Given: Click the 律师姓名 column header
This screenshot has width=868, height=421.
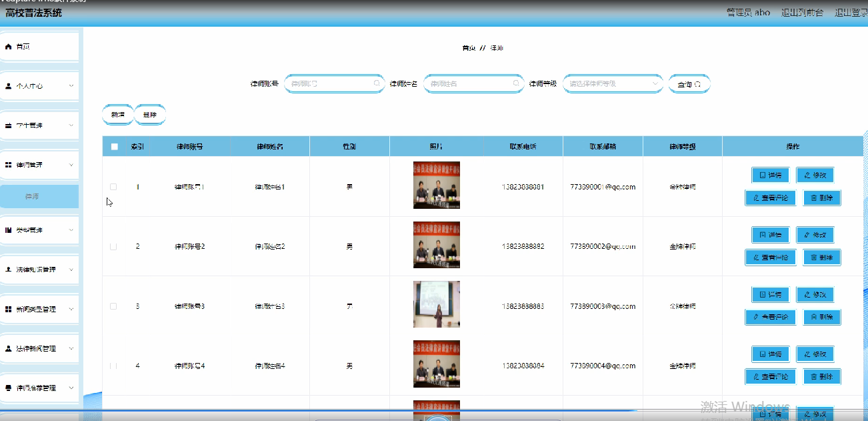Looking at the screenshot, I should coord(270,147).
